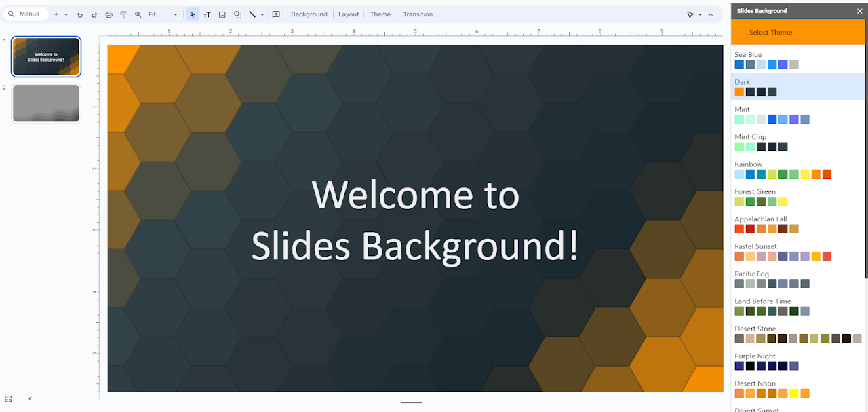
Task: Expand line type dropdown arrow
Action: click(x=262, y=14)
